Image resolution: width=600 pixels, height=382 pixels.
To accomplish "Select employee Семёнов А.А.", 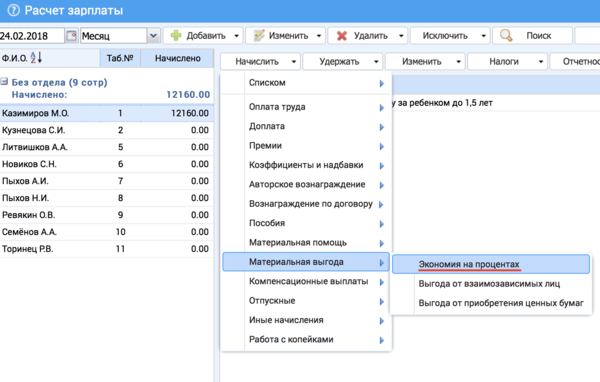I will (106, 232).
